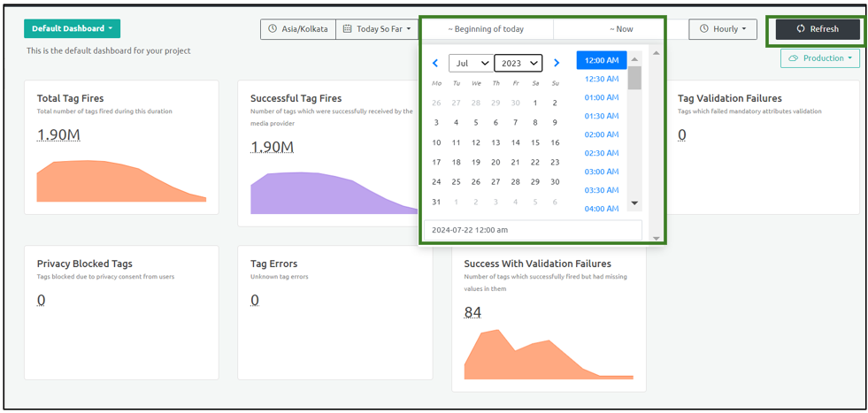
Task: Open the Total Tag Fires chart
Action: pyautogui.click(x=121, y=181)
